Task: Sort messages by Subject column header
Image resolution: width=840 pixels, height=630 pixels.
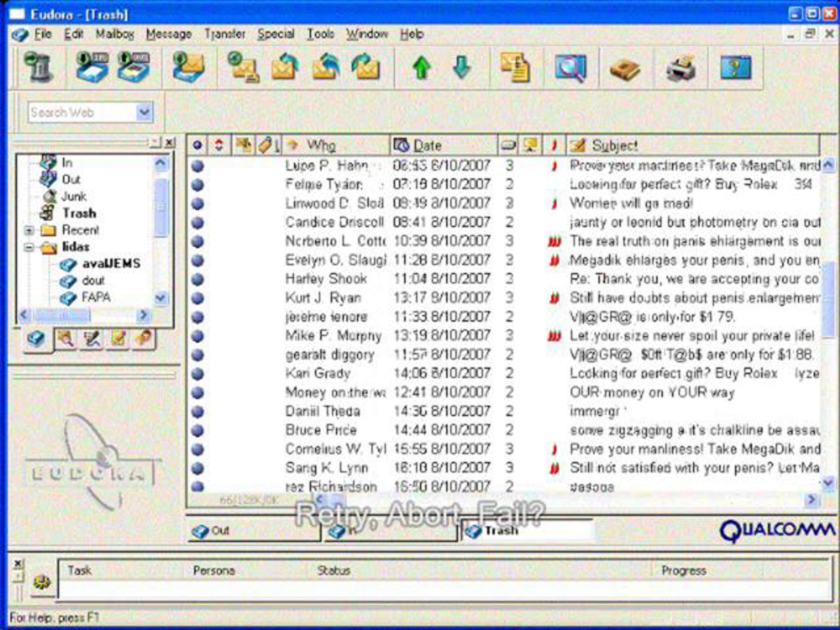Action: point(615,146)
